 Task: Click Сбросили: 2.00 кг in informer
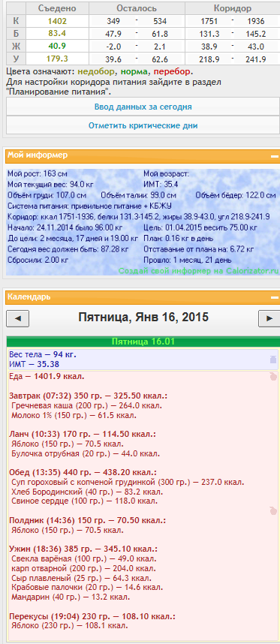tap(38, 260)
